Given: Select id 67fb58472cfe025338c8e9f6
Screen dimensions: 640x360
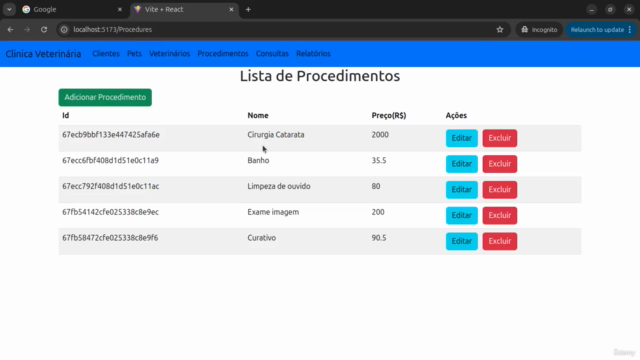Looking at the screenshot, I should pos(110,238).
